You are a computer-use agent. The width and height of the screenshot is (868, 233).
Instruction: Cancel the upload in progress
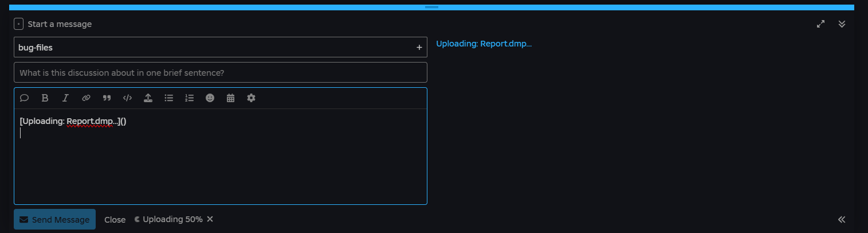click(x=210, y=219)
